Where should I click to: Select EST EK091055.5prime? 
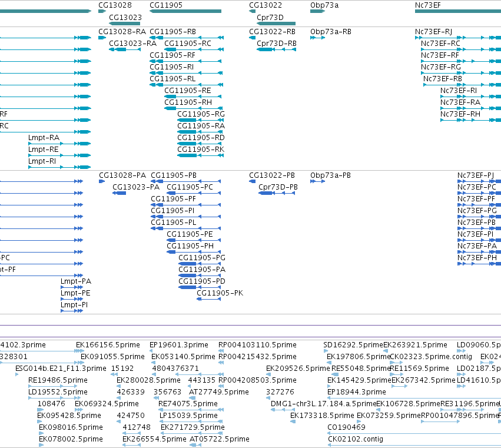pos(113,357)
